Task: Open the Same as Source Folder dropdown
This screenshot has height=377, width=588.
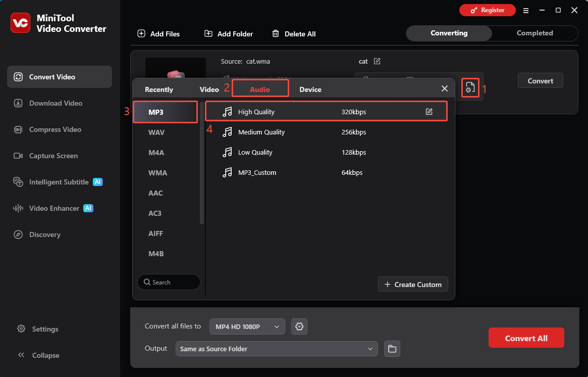Action: 277,349
